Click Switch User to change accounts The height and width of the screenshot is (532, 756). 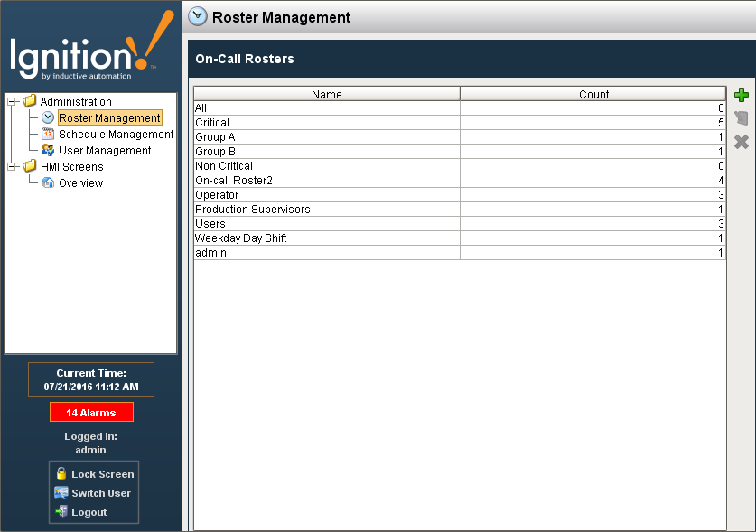(x=93, y=493)
